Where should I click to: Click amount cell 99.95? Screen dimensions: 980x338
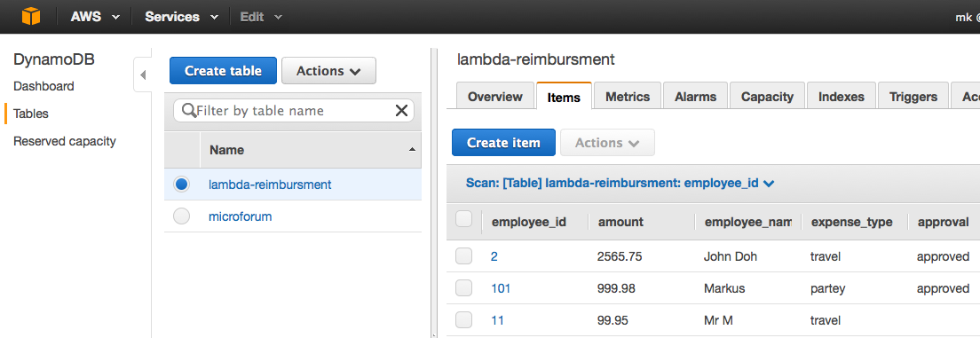(x=612, y=320)
